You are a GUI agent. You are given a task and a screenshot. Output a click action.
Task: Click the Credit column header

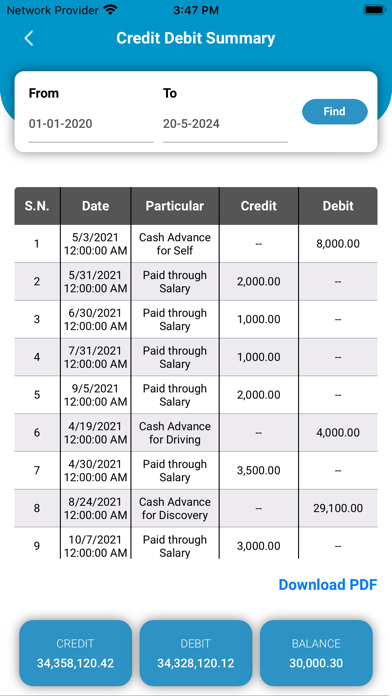click(x=259, y=206)
